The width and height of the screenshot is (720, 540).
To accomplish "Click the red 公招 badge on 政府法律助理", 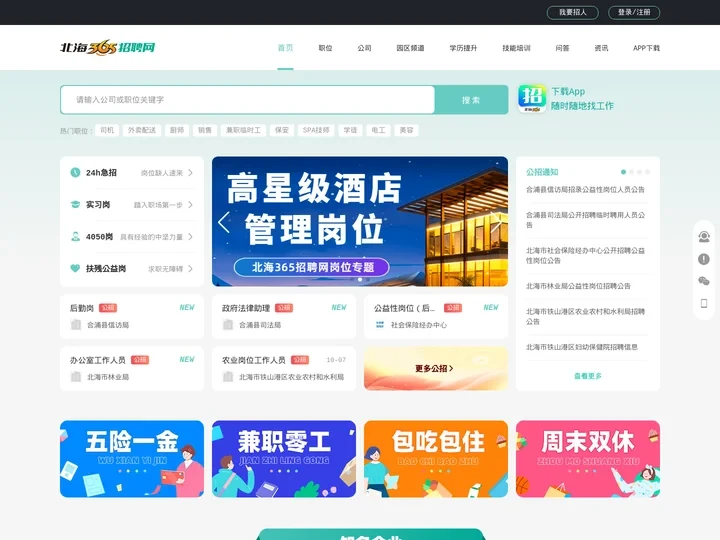I will (x=284, y=308).
